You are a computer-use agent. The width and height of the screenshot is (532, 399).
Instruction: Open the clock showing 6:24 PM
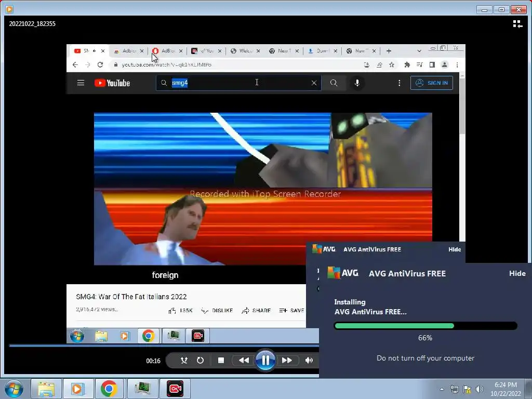coord(506,389)
